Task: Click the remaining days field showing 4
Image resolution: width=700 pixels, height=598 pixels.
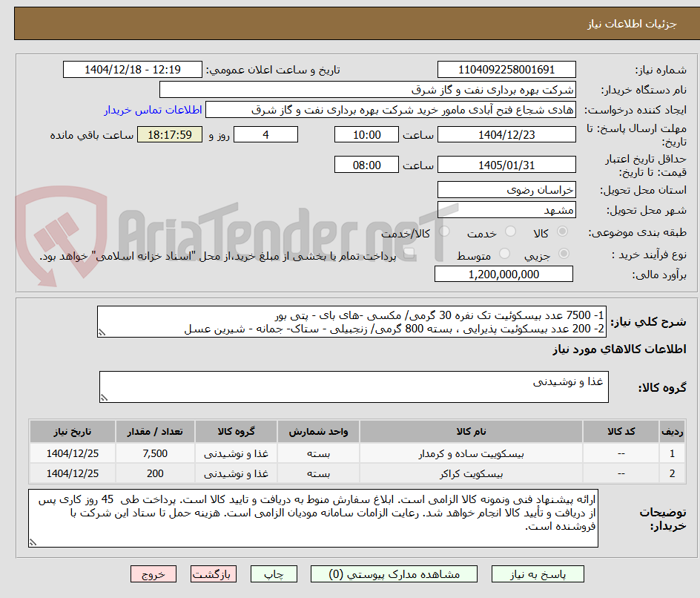Action: coord(265,134)
